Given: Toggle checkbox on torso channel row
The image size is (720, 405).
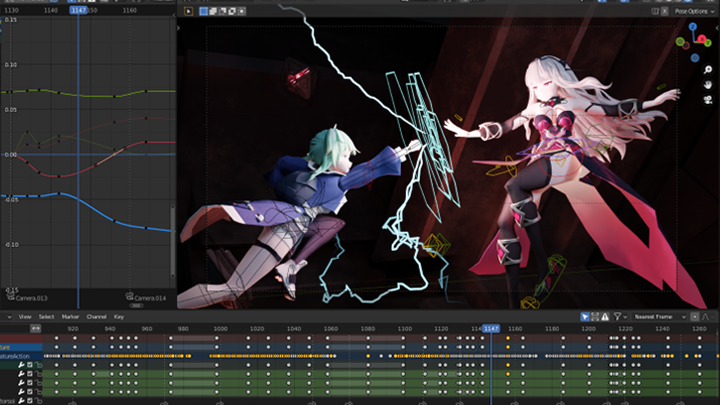Looking at the screenshot, I should pos(30,401).
